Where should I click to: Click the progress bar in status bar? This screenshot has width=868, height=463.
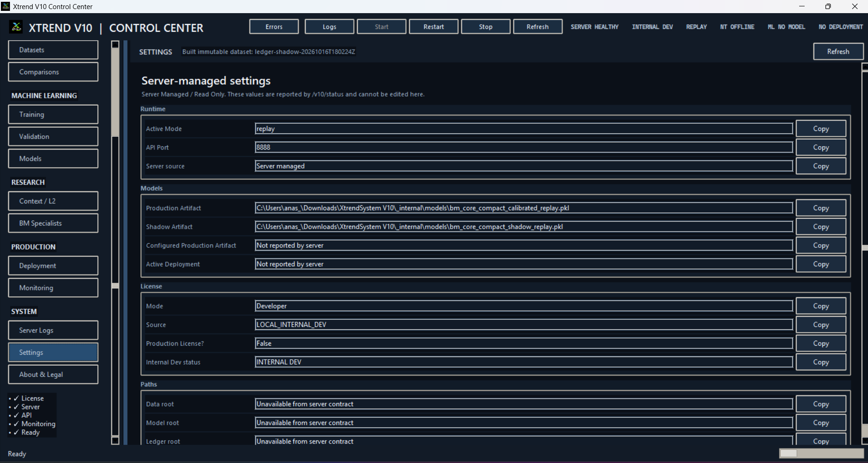(821, 453)
